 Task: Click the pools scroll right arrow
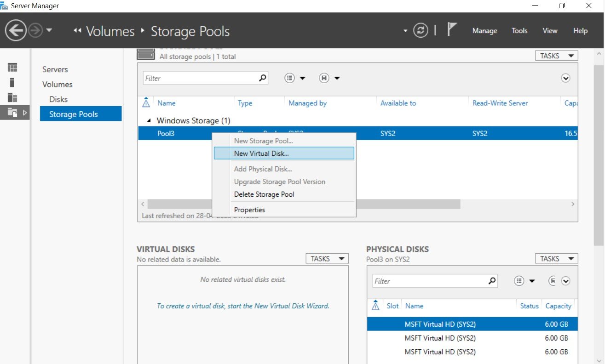[x=573, y=204]
